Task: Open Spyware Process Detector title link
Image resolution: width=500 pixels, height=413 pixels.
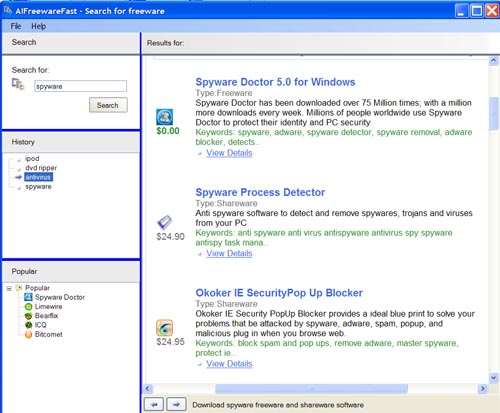Action: click(260, 192)
